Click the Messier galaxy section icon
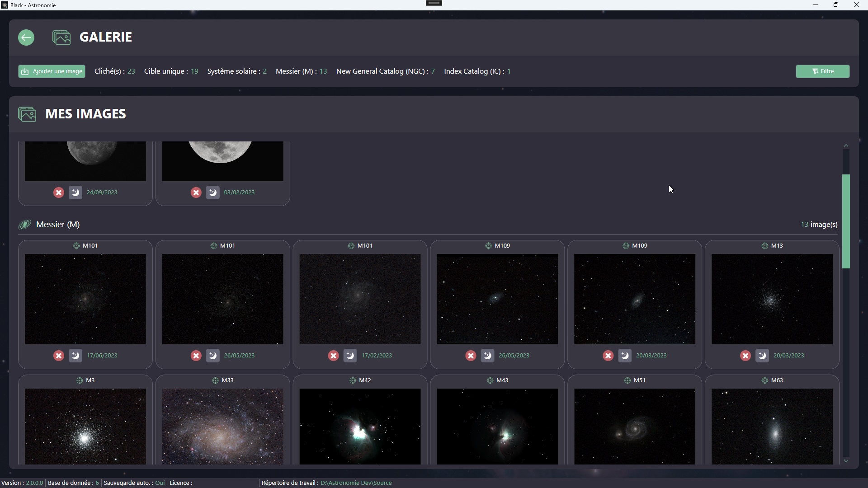Viewport: 868px width, 488px height. pos(25,225)
